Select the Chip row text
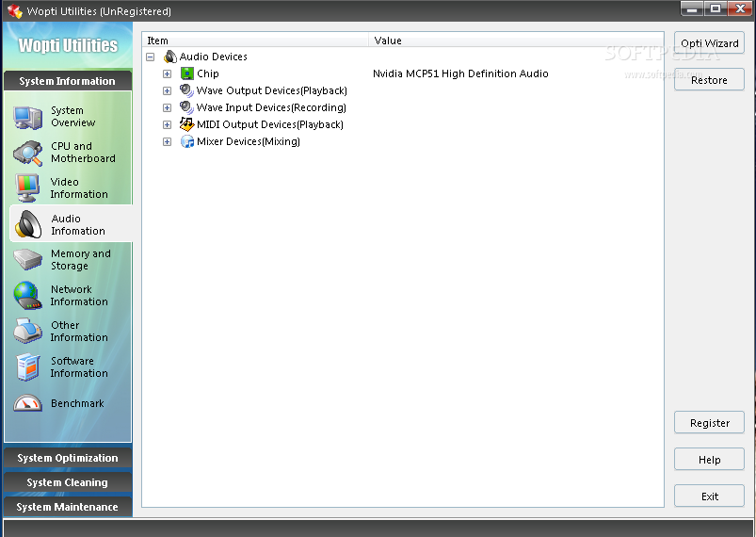Viewport: 756px width, 537px height. coord(208,73)
